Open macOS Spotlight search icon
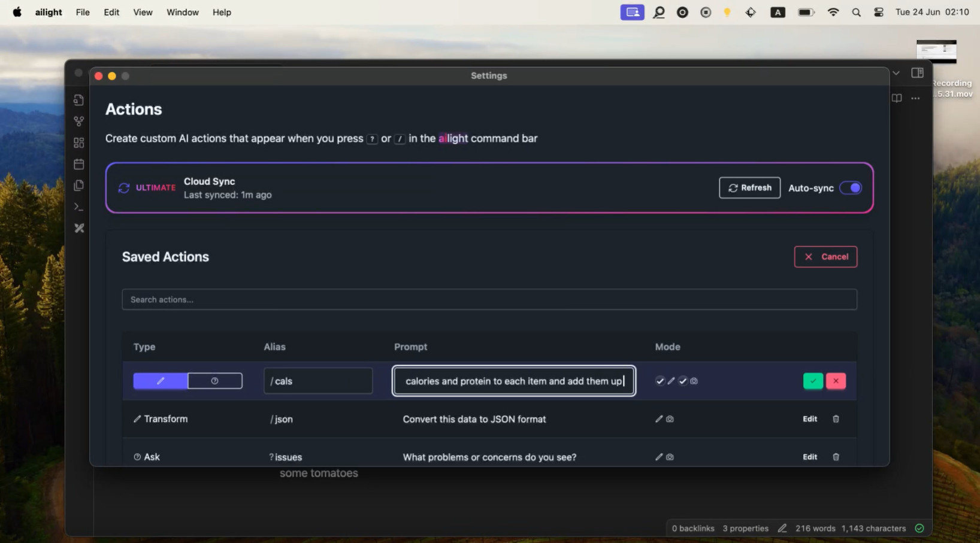980x543 pixels. (x=856, y=12)
